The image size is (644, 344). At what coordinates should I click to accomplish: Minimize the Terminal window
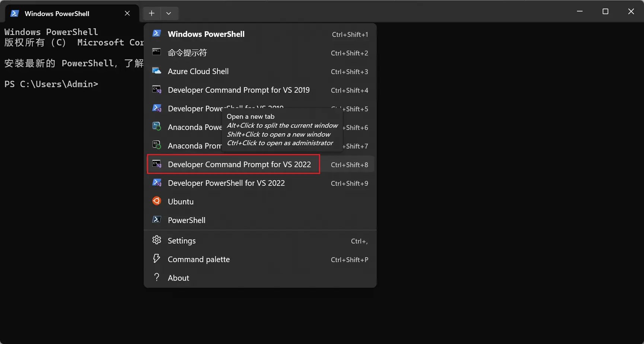[580, 12]
